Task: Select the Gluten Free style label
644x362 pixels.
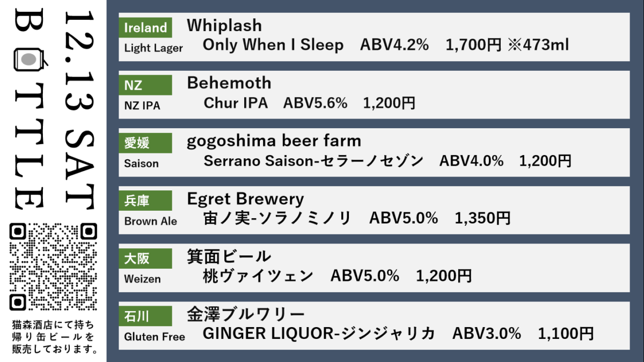Action: [155, 337]
